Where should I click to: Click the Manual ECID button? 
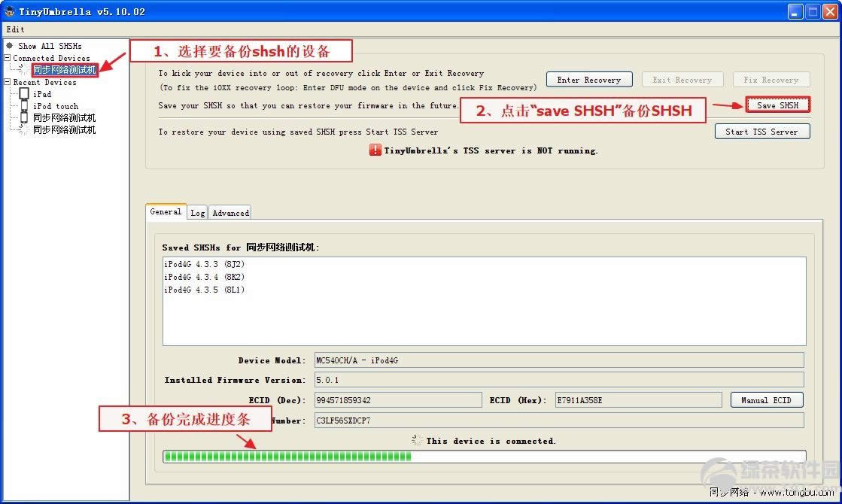[x=767, y=400]
